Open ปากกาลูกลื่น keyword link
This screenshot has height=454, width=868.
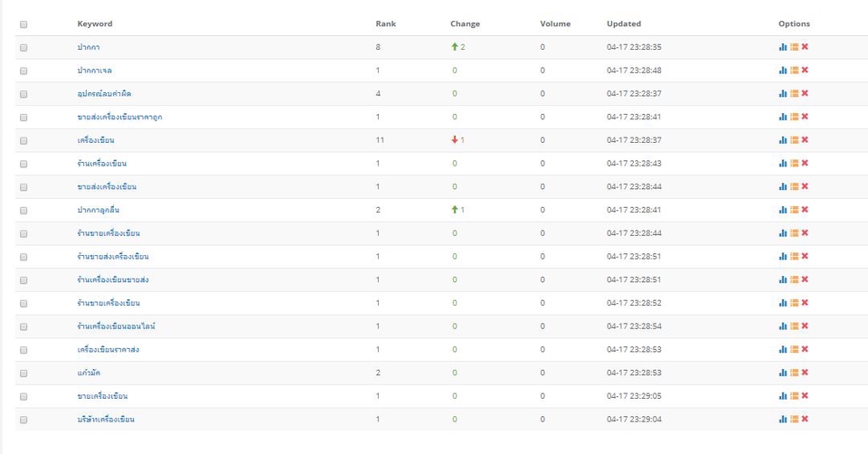point(98,210)
